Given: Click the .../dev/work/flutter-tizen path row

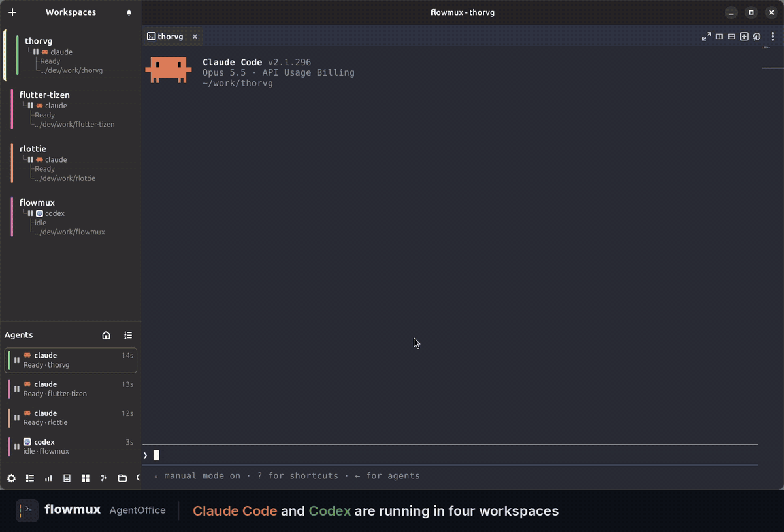Looking at the screenshot, I should (x=74, y=124).
